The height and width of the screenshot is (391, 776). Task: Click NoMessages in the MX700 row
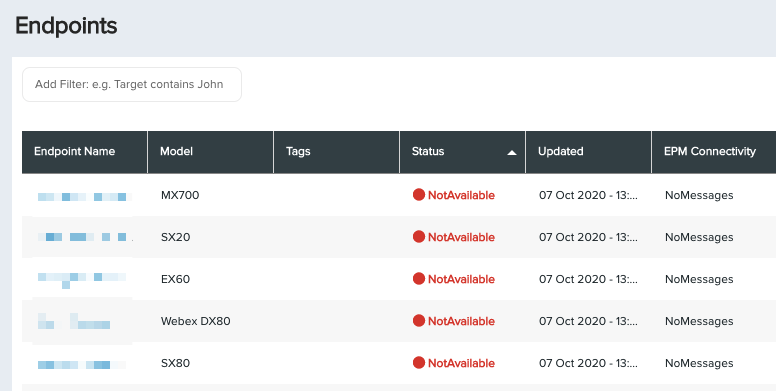pos(699,195)
